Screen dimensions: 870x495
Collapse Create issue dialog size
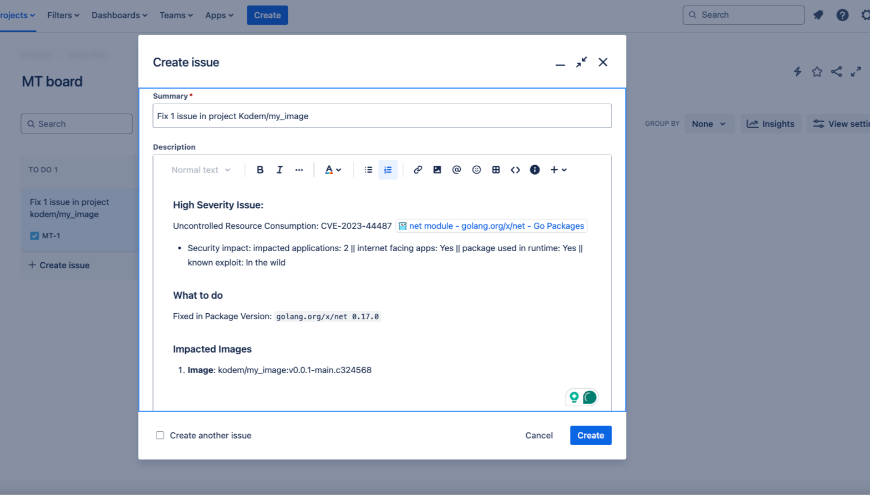click(581, 62)
